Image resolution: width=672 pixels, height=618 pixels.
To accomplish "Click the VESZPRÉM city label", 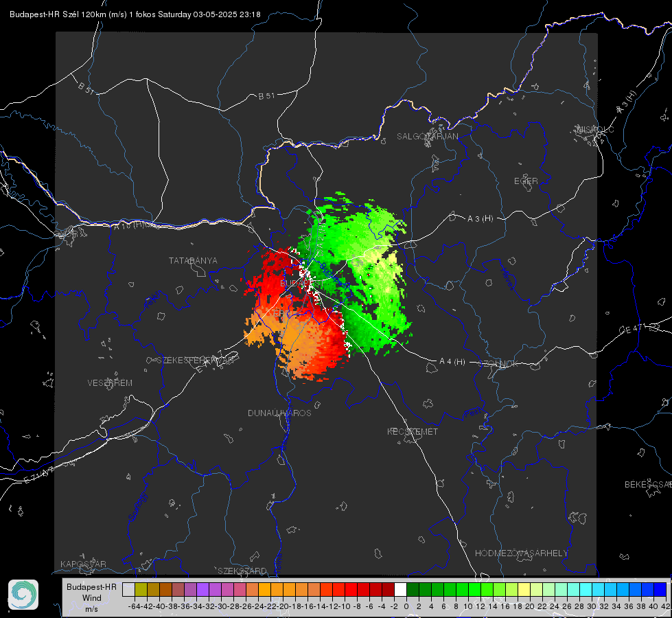I will [x=110, y=383].
